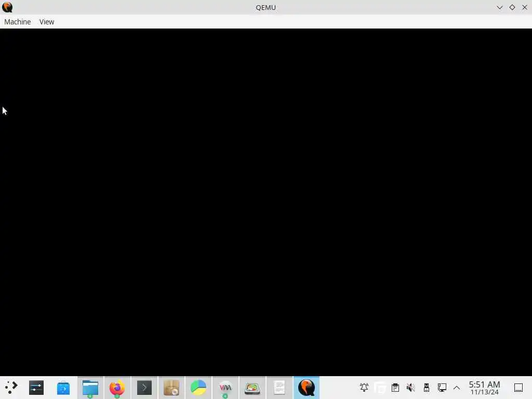Close the QEMU window
Image resolution: width=532 pixels, height=399 pixels.
pos(525,7)
